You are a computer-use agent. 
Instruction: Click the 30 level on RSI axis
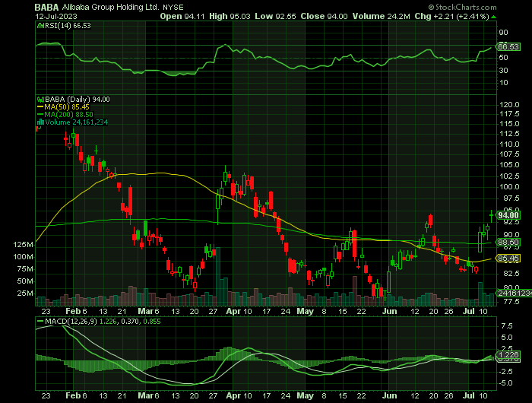coord(503,70)
